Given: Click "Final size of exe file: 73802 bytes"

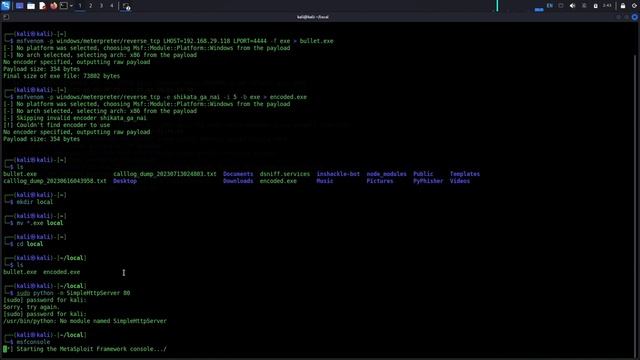Looking at the screenshot, I should tap(62, 76).
